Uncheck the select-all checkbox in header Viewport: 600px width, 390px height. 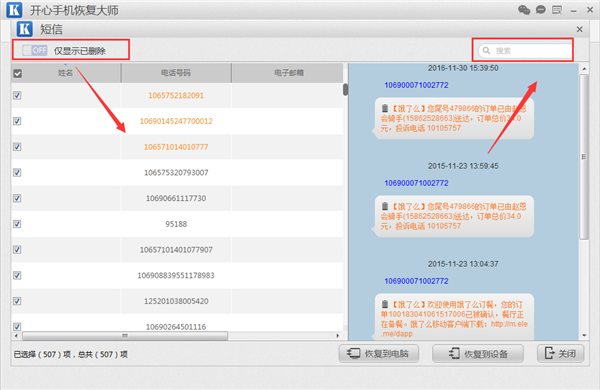[x=18, y=73]
